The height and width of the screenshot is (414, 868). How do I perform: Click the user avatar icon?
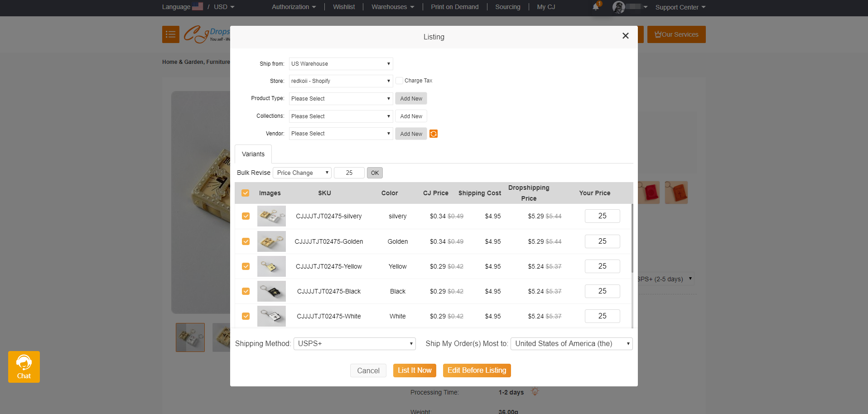coord(619,7)
